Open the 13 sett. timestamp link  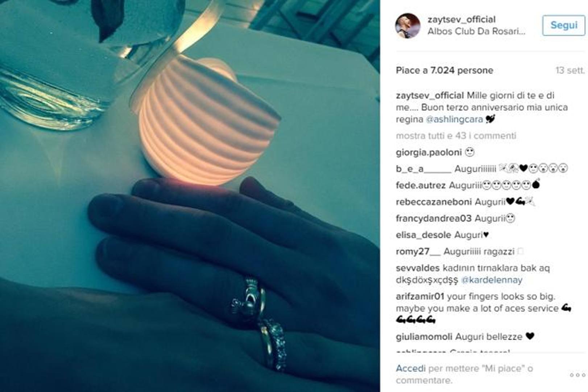(570, 70)
